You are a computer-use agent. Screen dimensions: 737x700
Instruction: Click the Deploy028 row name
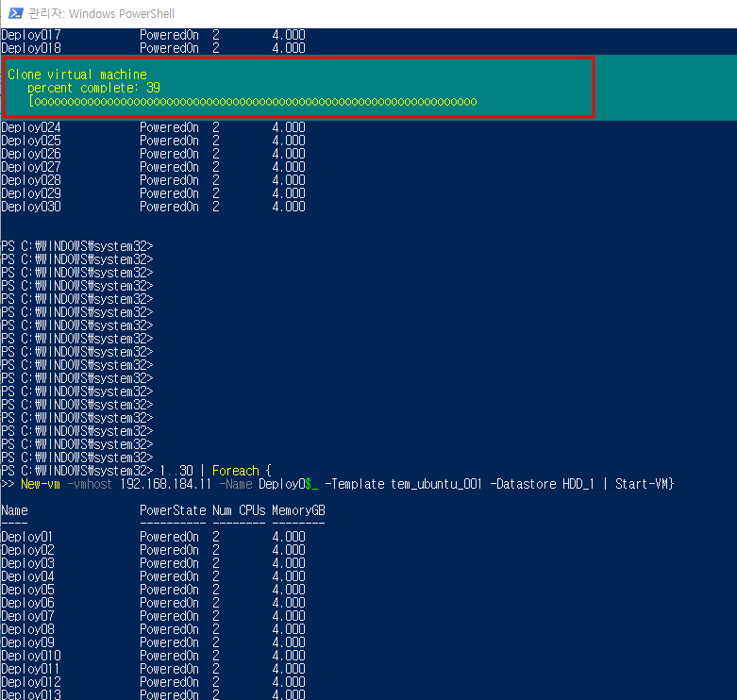pyautogui.click(x=31, y=180)
